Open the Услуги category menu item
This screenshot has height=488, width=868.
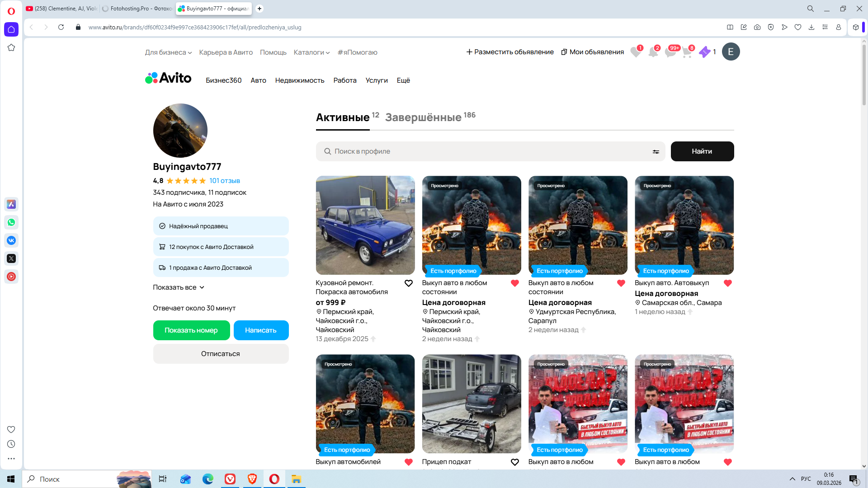pos(376,80)
